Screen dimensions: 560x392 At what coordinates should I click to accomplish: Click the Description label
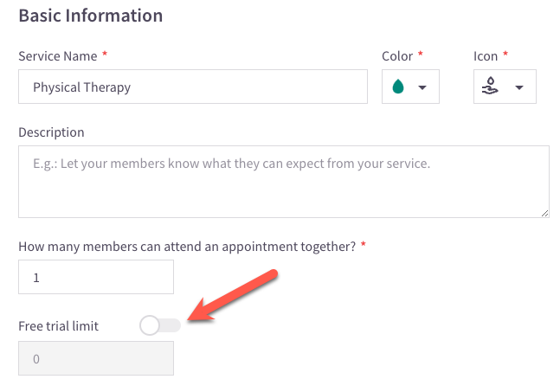(51, 132)
